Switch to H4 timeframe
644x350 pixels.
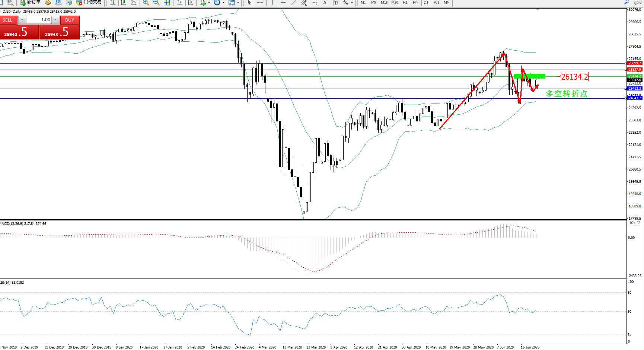pyautogui.click(x=415, y=3)
